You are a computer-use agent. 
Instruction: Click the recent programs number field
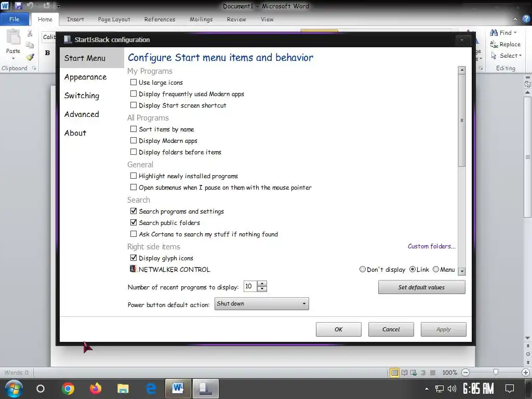pos(250,286)
